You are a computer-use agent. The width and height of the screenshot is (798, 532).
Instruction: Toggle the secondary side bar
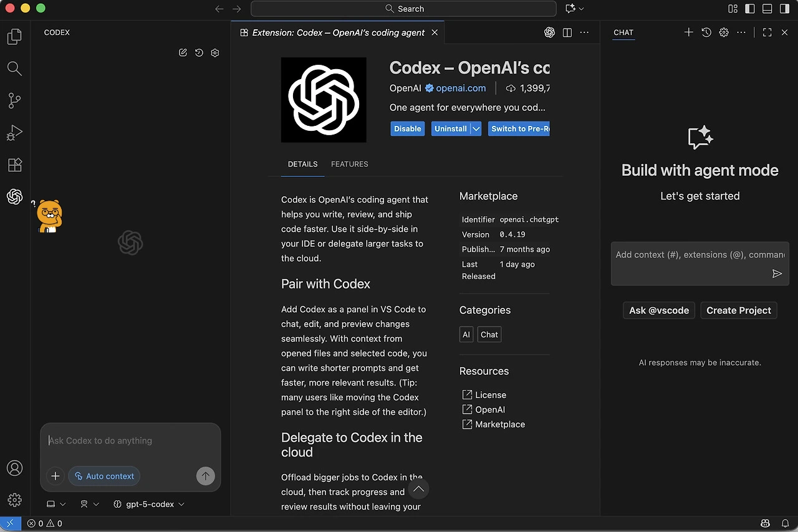(x=784, y=9)
